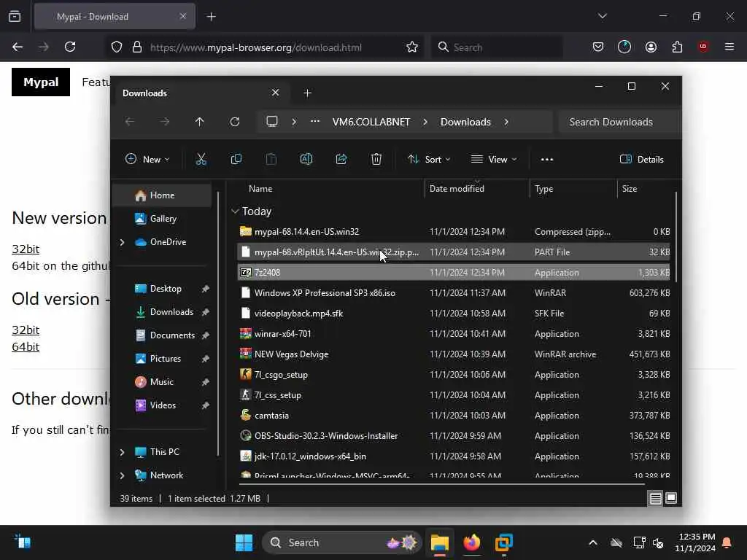Toggle the Details pane button
This screenshot has width=747, height=560.
coord(642,160)
